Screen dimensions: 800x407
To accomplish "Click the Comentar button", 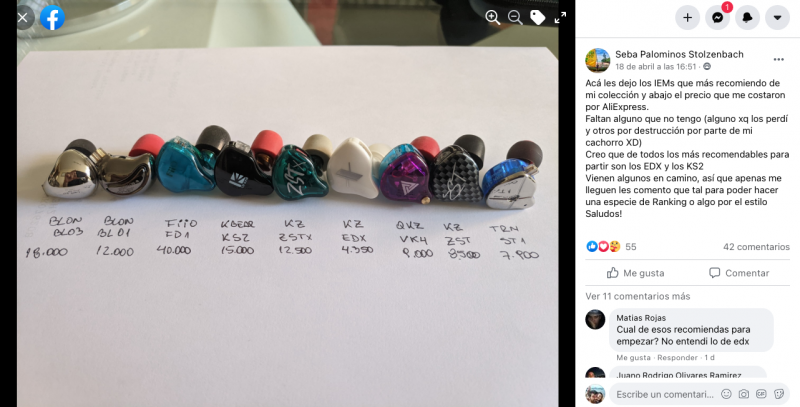I will pyautogui.click(x=739, y=273).
